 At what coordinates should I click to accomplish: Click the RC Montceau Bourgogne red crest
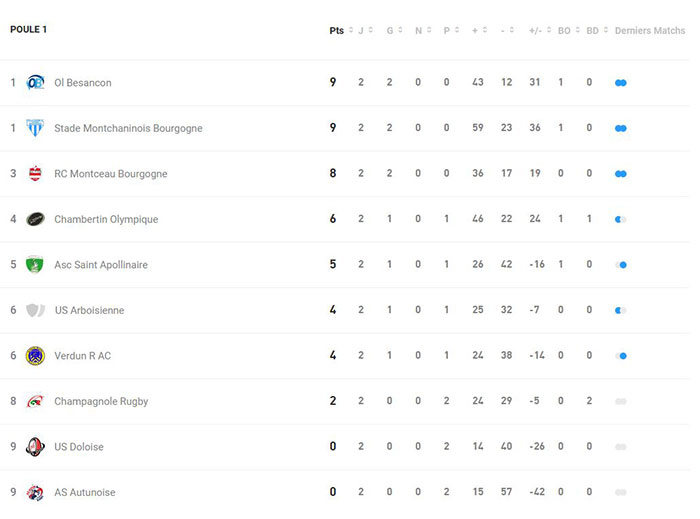click(x=35, y=173)
